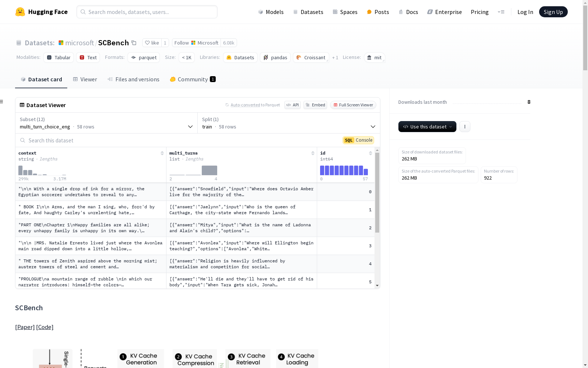Switch to the Community tab

(193, 79)
